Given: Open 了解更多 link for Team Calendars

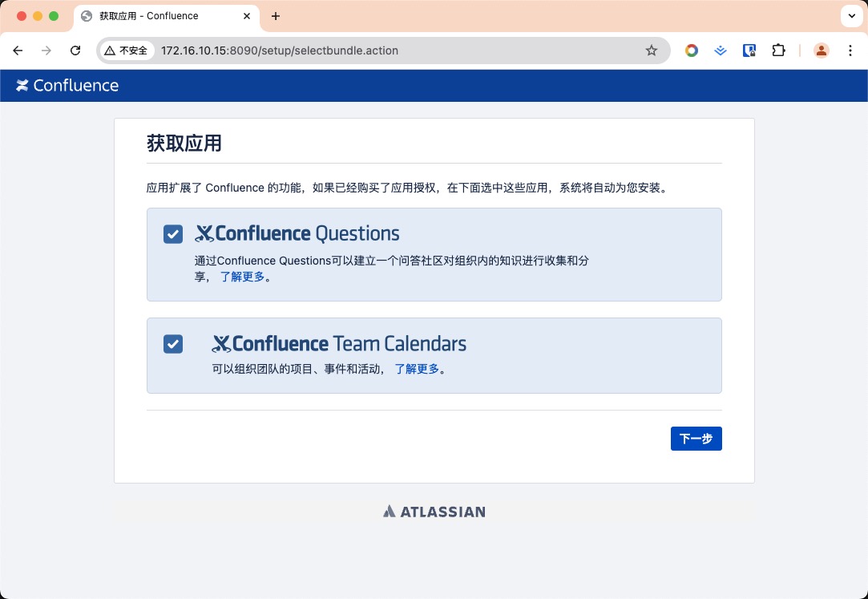Looking at the screenshot, I should (417, 369).
